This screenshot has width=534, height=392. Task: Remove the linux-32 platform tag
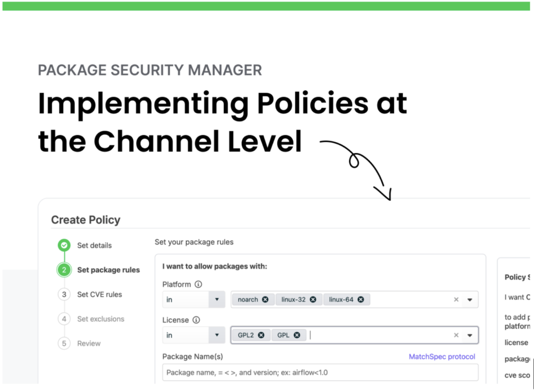[313, 300]
